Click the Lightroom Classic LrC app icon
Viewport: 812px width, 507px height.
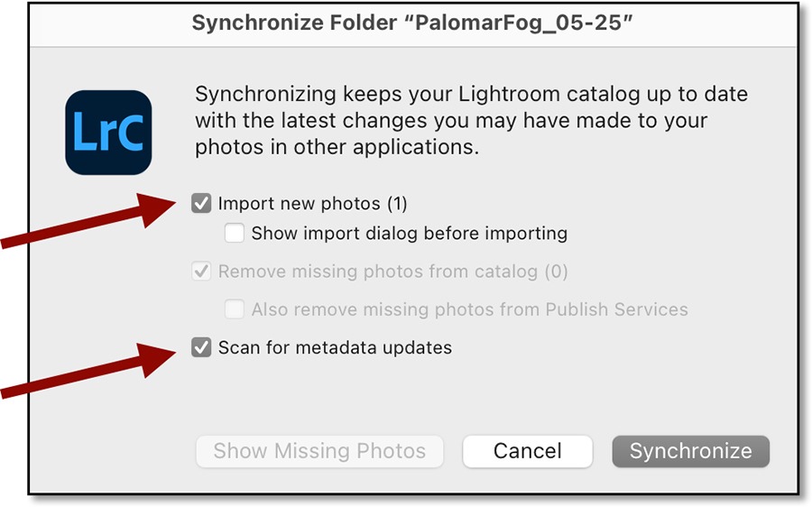[108, 133]
